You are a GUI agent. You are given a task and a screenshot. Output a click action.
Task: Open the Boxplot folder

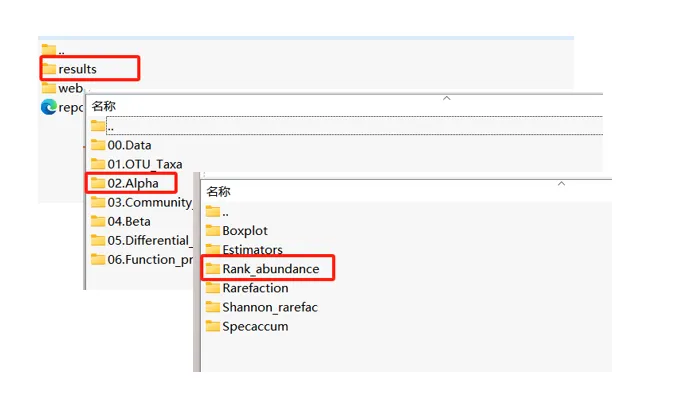[x=236, y=230]
